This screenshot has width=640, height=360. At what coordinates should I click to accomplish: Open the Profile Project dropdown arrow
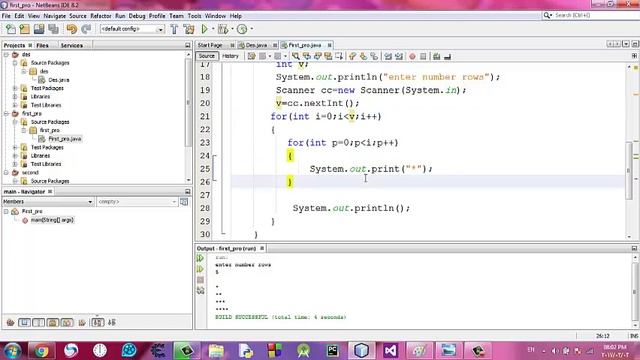pos(251,29)
